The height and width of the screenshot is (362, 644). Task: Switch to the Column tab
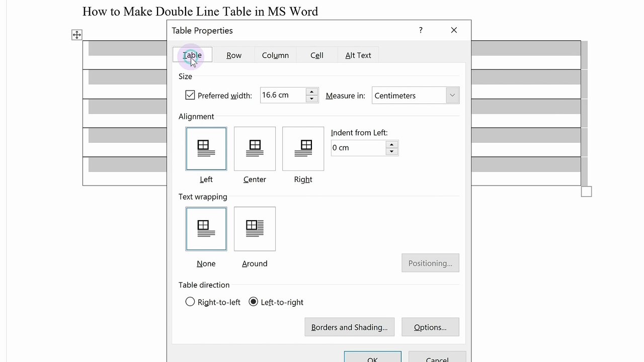click(x=275, y=55)
